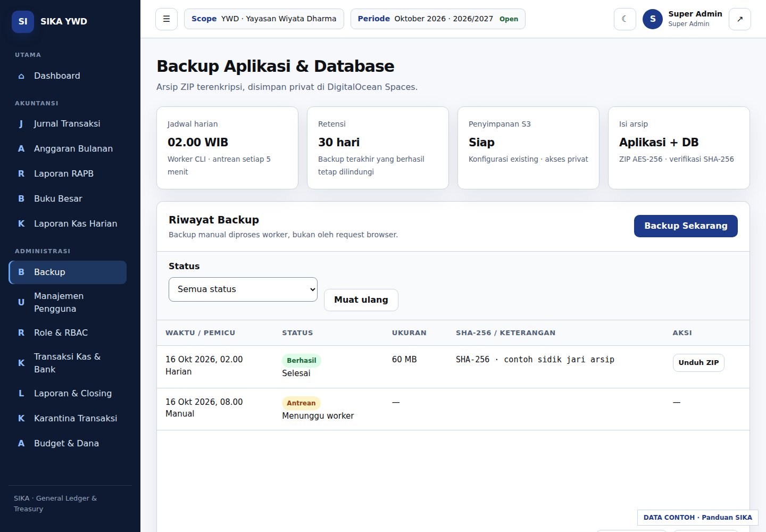Open Manajemen Pengguna
Screen dimensions: 766x532
tap(68, 303)
